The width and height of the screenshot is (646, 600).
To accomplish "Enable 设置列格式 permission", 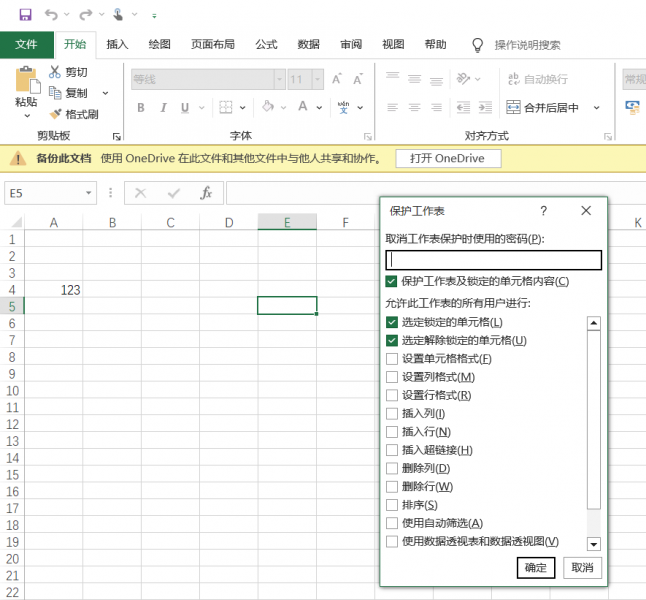I will pos(392,377).
